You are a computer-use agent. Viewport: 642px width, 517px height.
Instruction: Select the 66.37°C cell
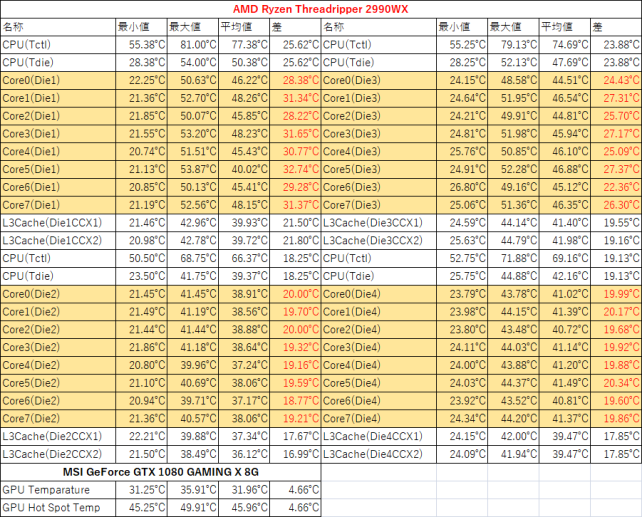244,258
